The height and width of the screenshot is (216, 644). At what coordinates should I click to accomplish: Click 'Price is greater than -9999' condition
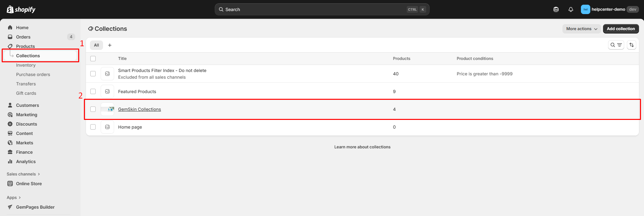(485, 74)
